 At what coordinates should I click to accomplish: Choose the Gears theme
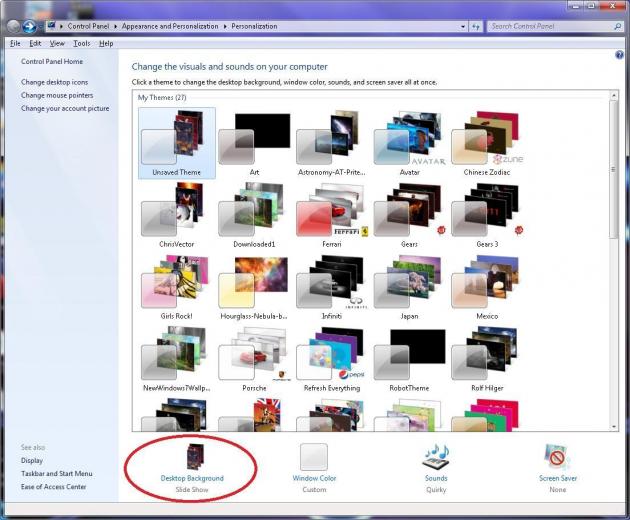[409, 215]
